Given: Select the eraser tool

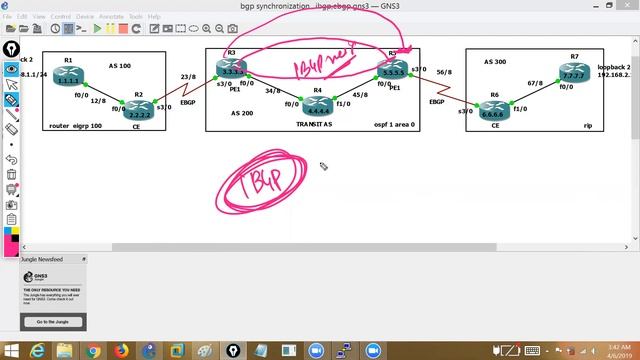Looking at the screenshot, I should click(11, 130).
